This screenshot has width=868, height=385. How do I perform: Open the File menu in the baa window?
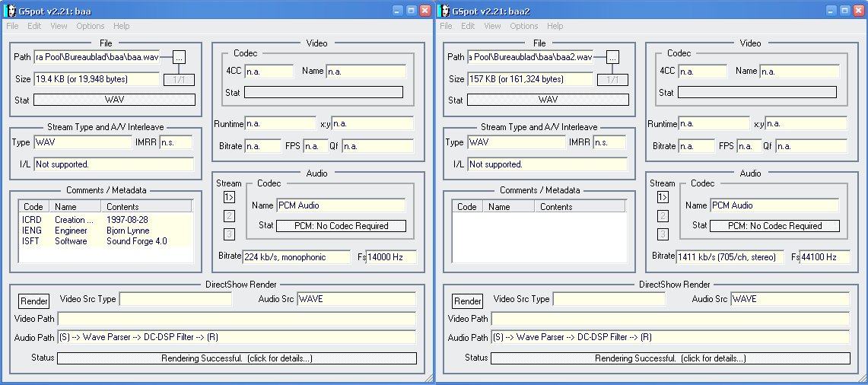12,26
